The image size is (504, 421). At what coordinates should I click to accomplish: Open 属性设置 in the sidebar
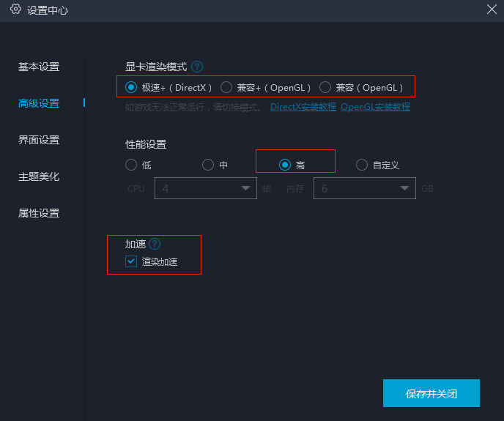[39, 213]
